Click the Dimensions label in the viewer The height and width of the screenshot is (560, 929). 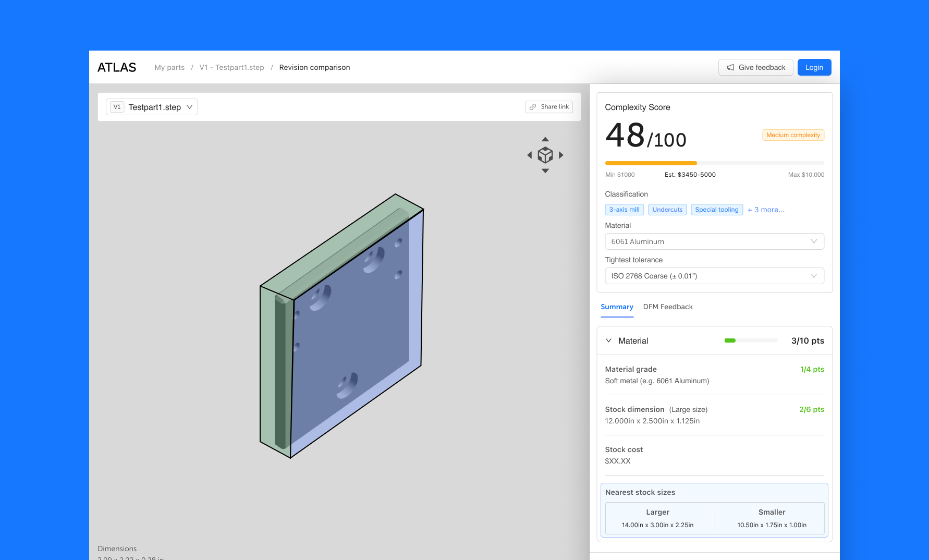click(117, 549)
